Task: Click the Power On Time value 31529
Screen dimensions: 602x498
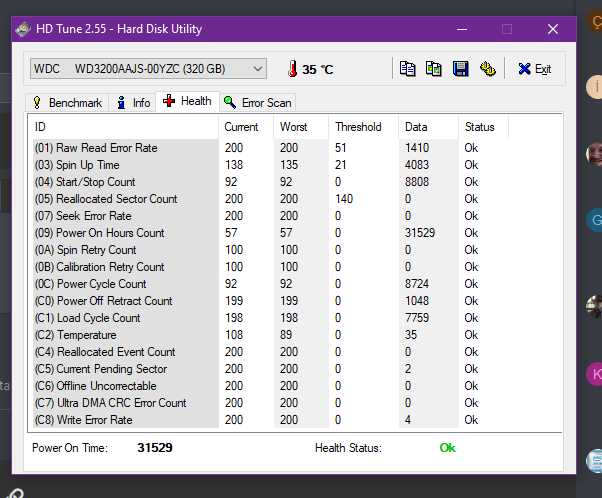Action: tap(155, 448)
